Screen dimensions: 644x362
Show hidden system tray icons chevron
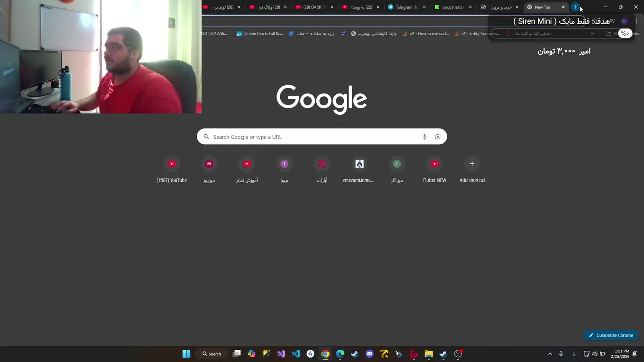pyautogui.click(x=550, y=354)
